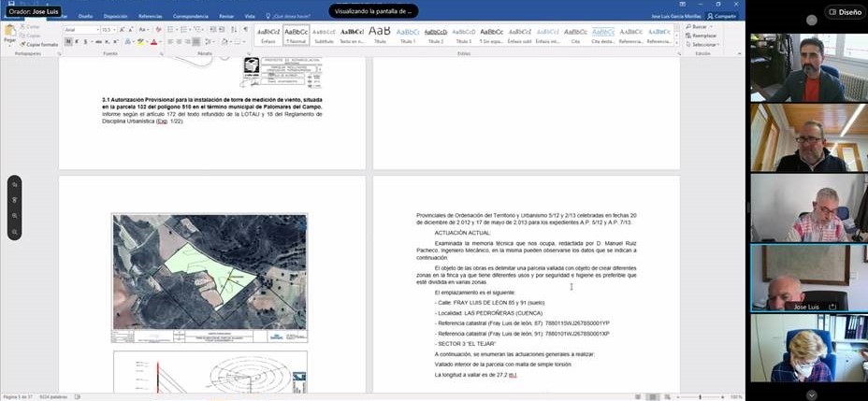
Task: Click Cortar in the clipboard group
Action: point(29,26)
